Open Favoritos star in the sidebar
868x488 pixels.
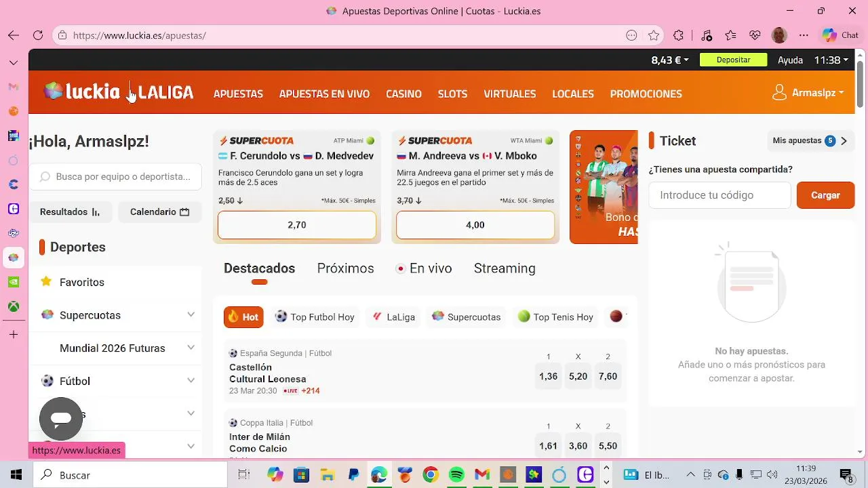coord(72,282)
